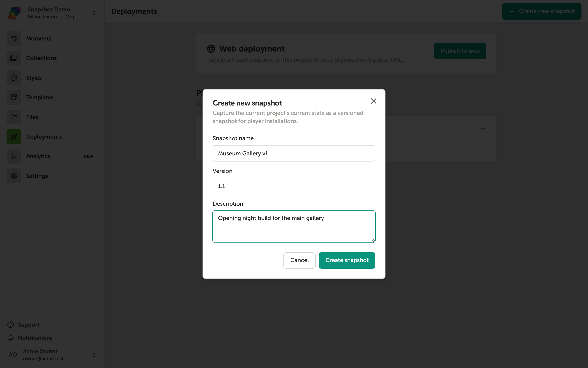
Task: Click the Support question mark icon
Action: click(x=11, y=325)
